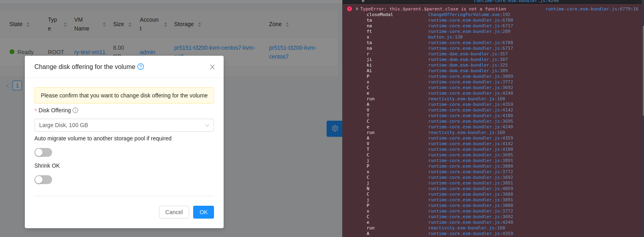Image resolution: width=644 pixels, height=237 pixels.
Task: Click the help icon beside the dialog title
Action: (141, 67)
